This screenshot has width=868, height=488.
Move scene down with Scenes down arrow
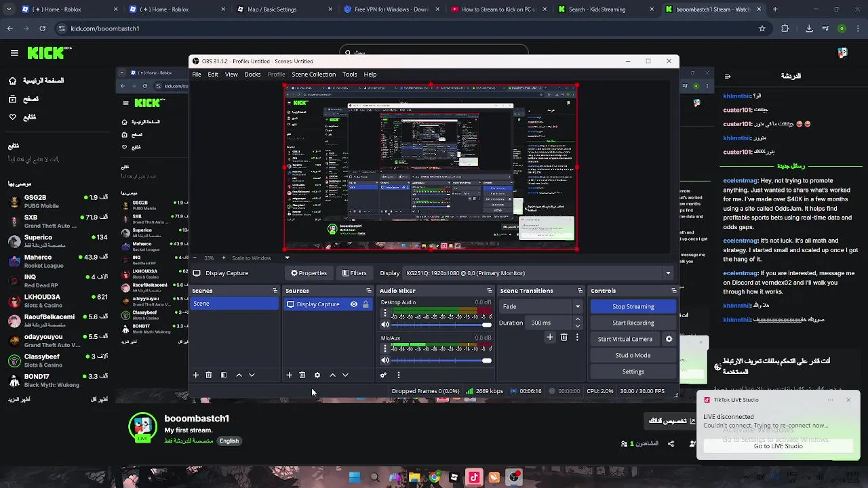[x=252, y=375]
